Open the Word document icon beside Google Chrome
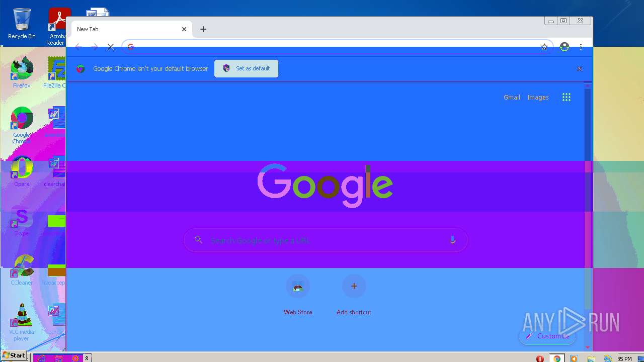The width and height of the screenshot is (644, 362). [55, 122]
